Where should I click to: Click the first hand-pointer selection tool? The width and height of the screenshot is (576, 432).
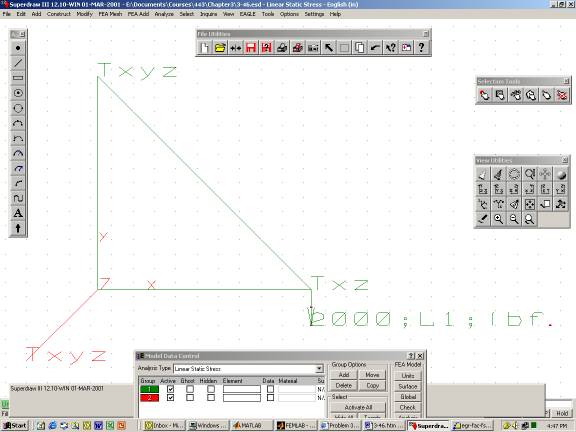coord(485,95)
